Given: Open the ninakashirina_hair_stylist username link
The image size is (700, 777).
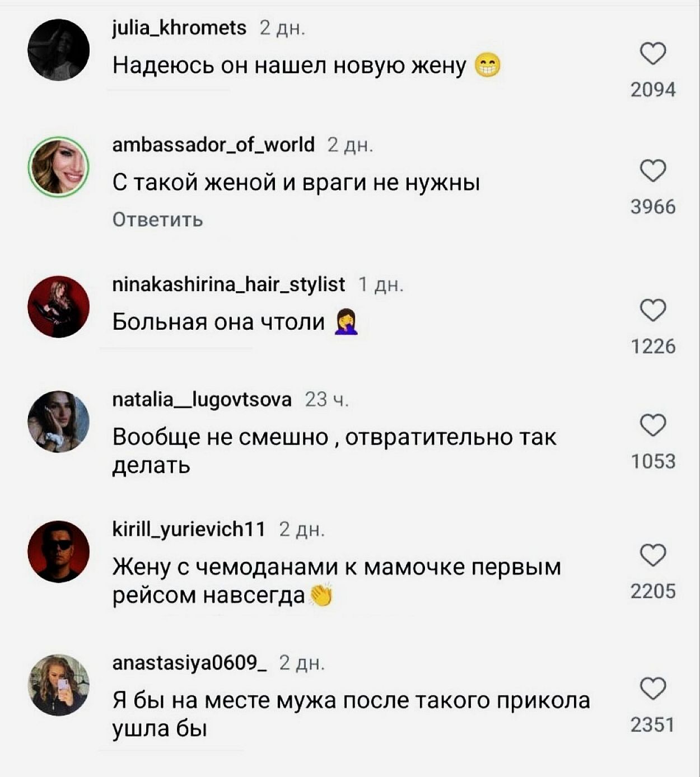Looking at the screenshot, I should click(x=228, y=284).
